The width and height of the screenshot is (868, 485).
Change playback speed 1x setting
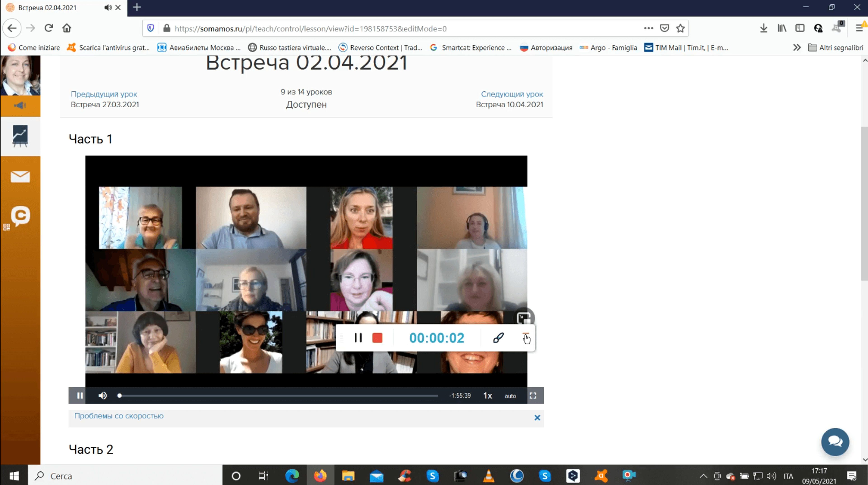488,396
